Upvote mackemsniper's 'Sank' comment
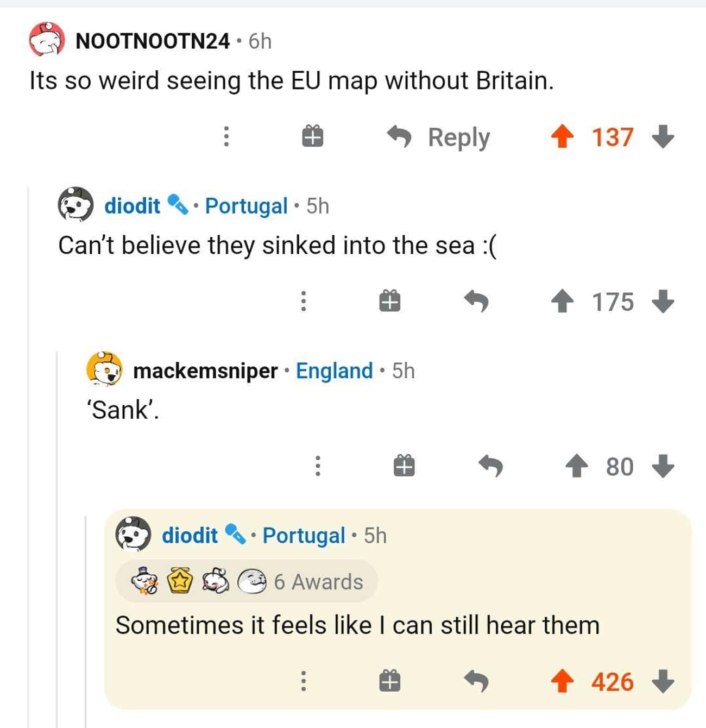This screenshot has height=728, width=706. [577, 466]
